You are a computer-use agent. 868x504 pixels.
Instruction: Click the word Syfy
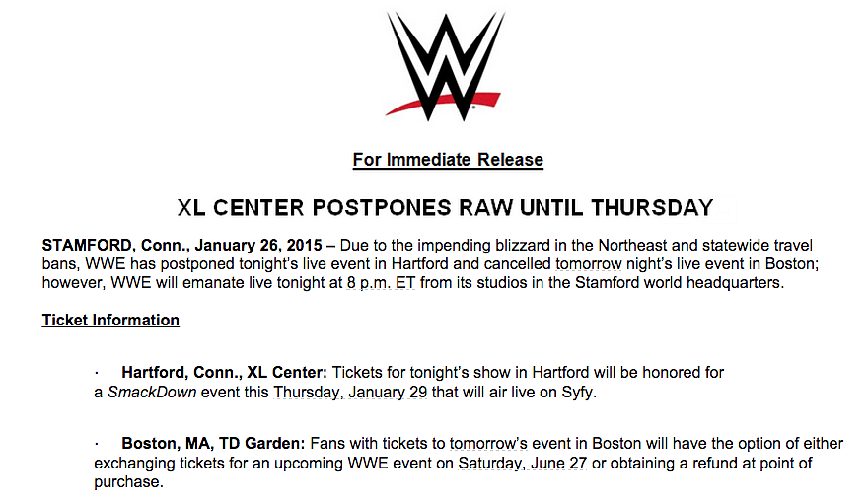[x=577, y=393]
